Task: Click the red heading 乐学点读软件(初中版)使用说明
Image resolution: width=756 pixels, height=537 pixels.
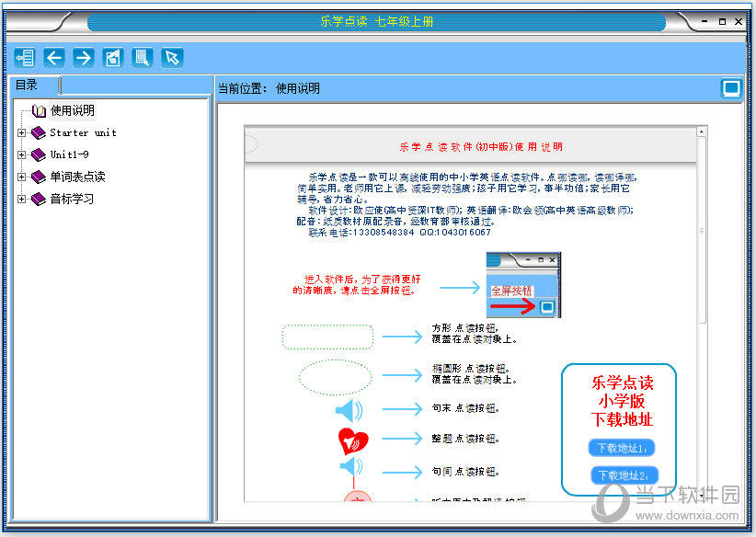Action: [481, 147]
